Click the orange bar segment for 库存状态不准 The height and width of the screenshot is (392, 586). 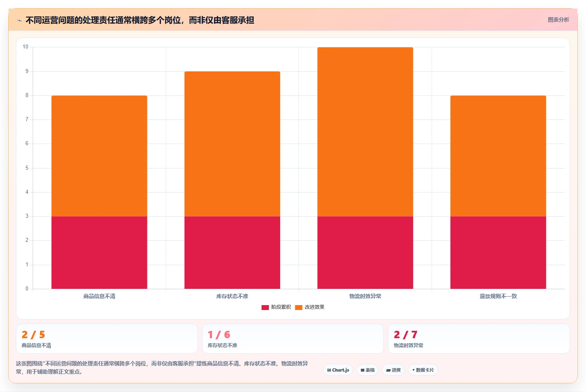click(x=232, y=144)
